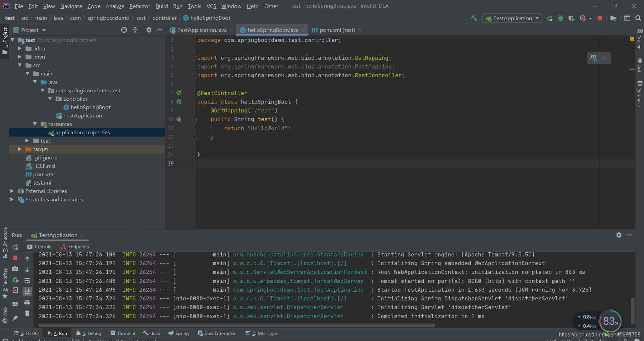Attach debugger icon in Run panel
The width and height of the screenshot is (644, 341).
point(15,280)
